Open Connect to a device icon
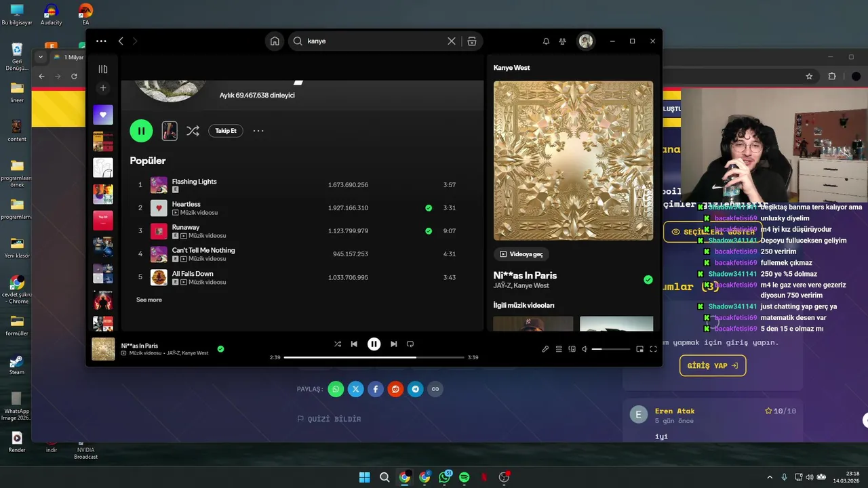 point(572,349)
